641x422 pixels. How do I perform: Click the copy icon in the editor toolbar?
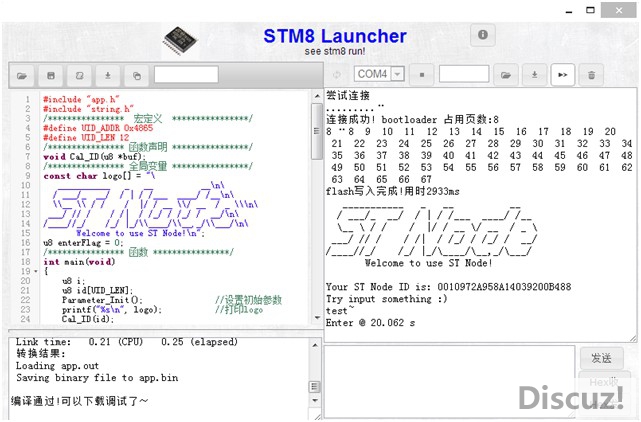pyautogui.click(x=137, y=76)
